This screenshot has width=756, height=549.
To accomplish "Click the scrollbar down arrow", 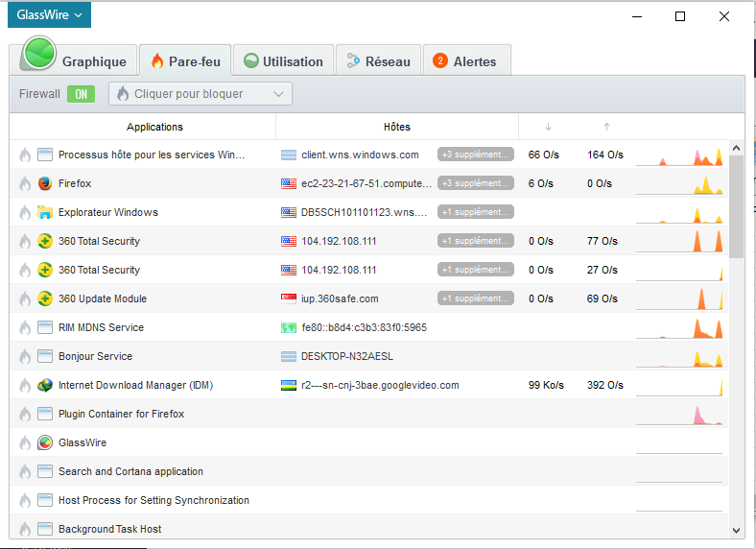I will pos(736,530).
